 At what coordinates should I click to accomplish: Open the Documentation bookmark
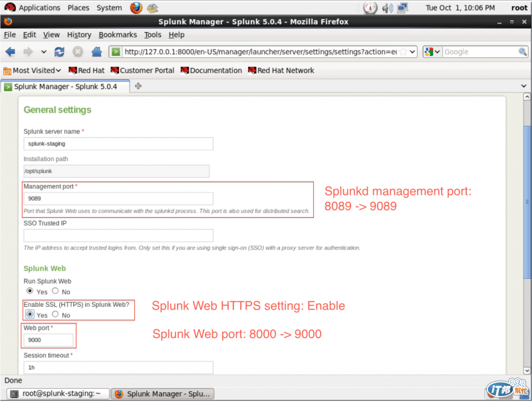coord(211,71)
